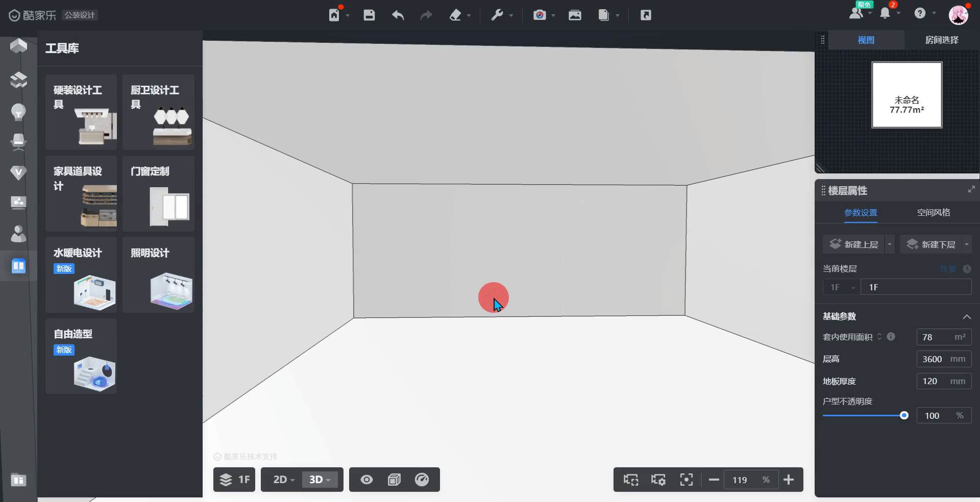Click the zoom in plus button
Screen dimensions: 980x502
(x=789, y=480)
